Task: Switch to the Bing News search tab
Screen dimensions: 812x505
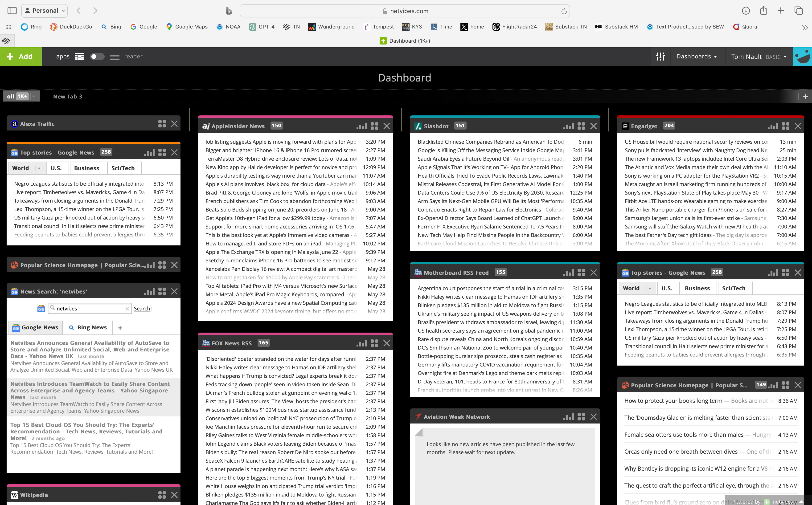Action: 87,327
